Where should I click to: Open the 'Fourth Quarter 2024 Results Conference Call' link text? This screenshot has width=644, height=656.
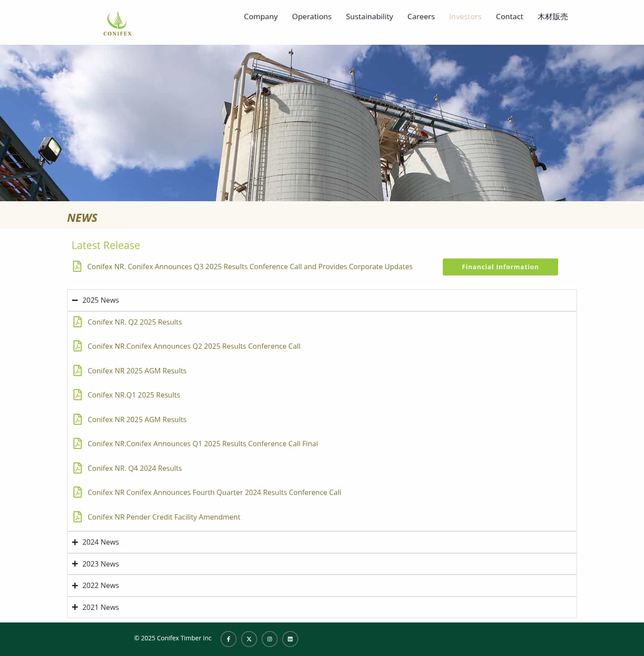coord(214,492)
